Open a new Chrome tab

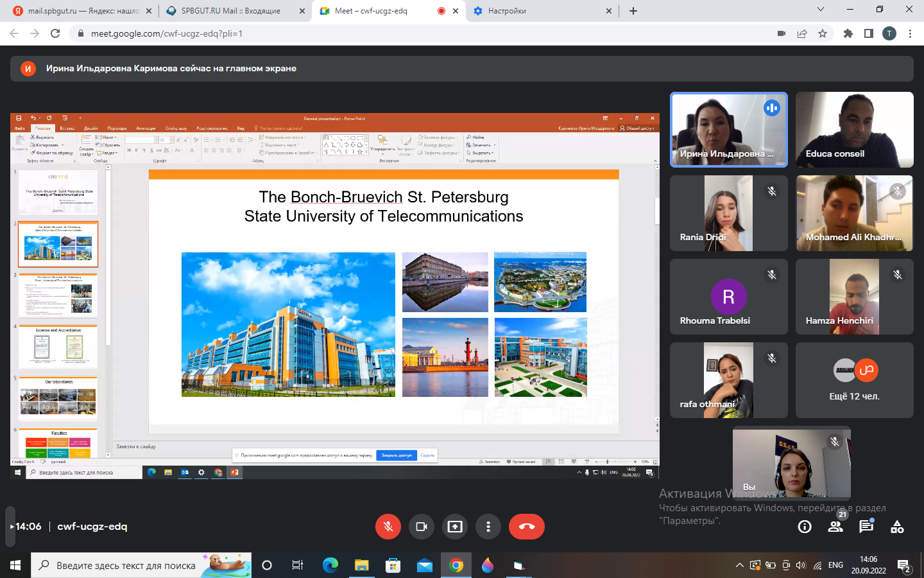pyautogui.click(x=633, y=11)
